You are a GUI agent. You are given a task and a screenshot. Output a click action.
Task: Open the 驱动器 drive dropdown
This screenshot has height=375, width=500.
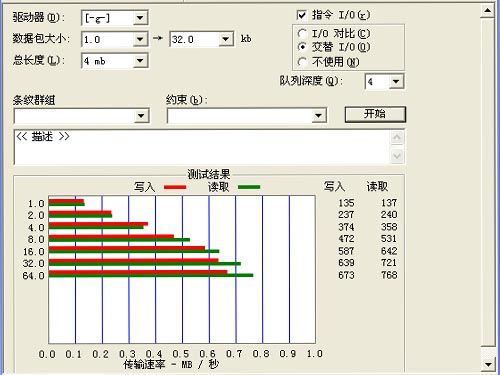pyautogui.click(x=140, y=18)
